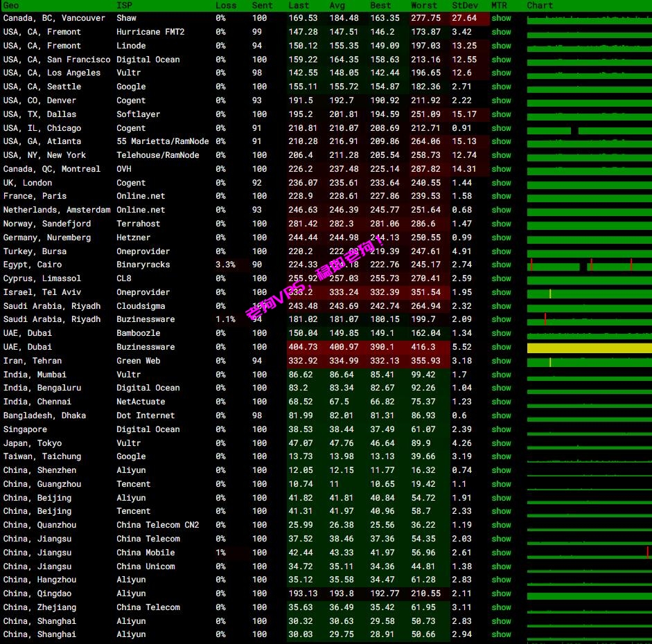Open show link for China, Shenzhen Aliyun
Viewport: 652px width, 644px height.
[501, 470]
